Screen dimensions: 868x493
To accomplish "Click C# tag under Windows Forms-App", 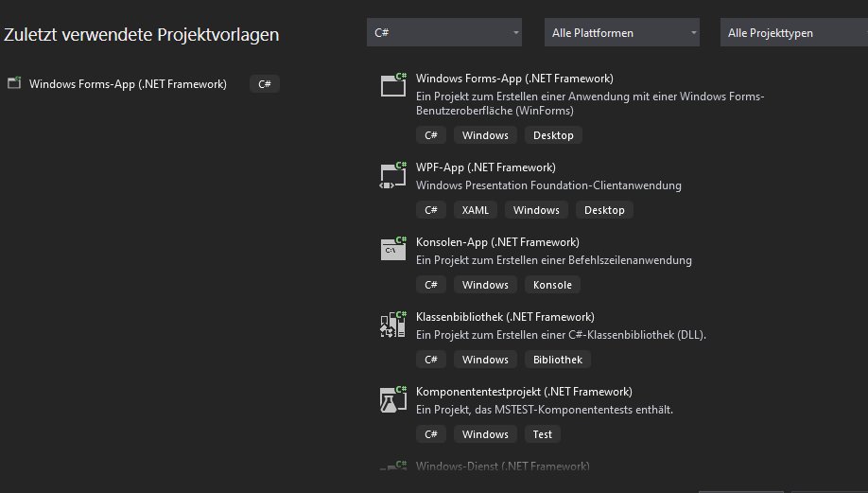I will pyautogui.click(x=430, y=135).
